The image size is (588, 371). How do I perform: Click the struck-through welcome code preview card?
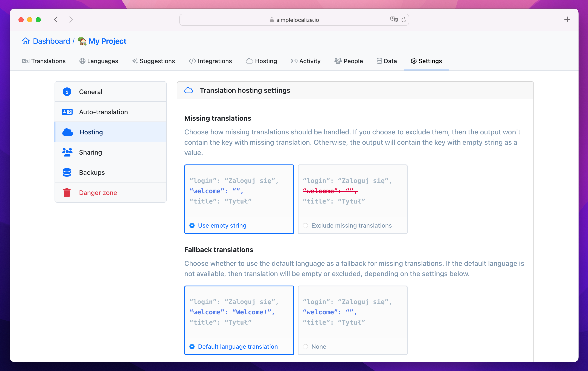point(352,191)
